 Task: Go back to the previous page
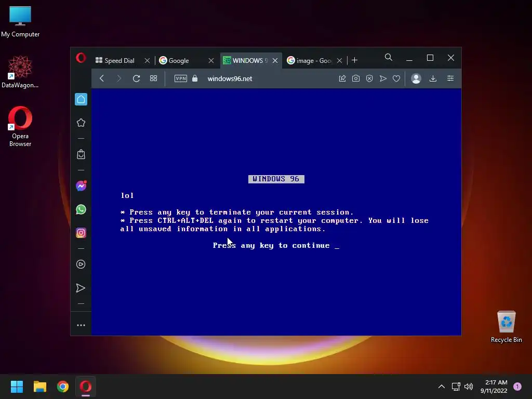tap(102, 78)
